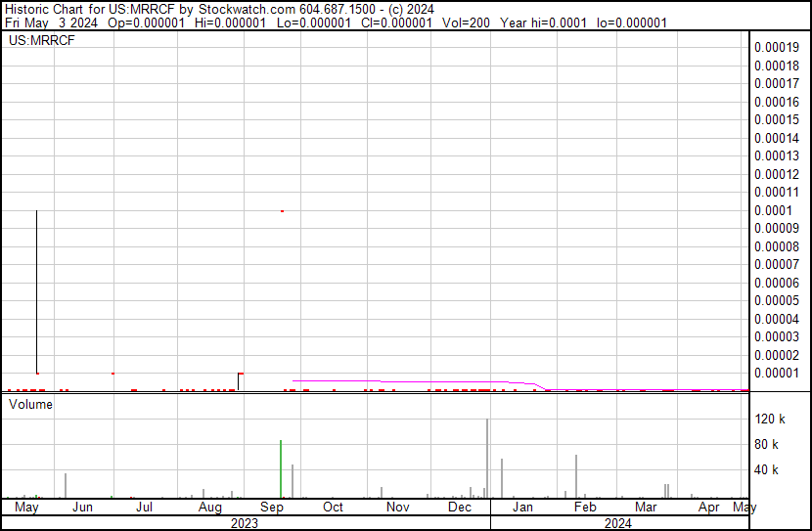Select the 2024 year label below axis
This screenshot has width=812, height=531.
click(x=617, y=523)
